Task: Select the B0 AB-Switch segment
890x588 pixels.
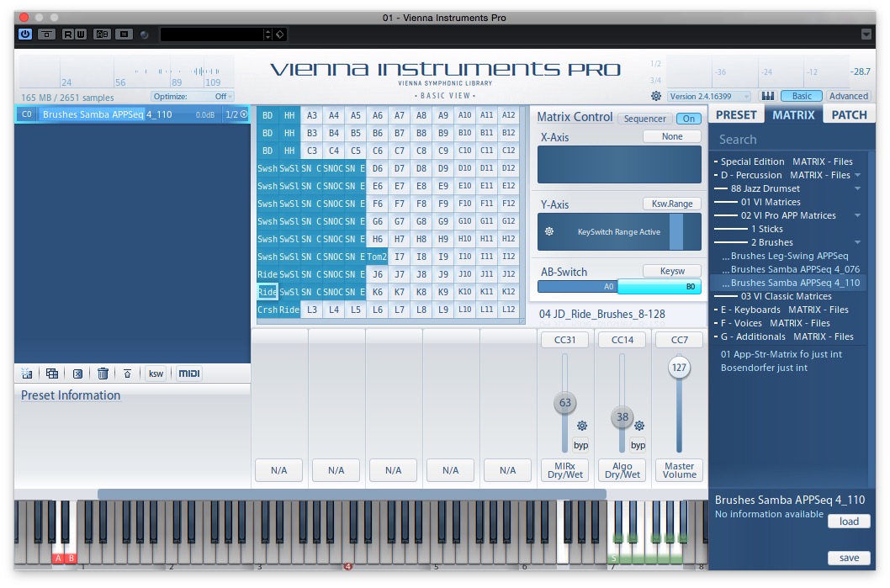Action: coord(659,287)
